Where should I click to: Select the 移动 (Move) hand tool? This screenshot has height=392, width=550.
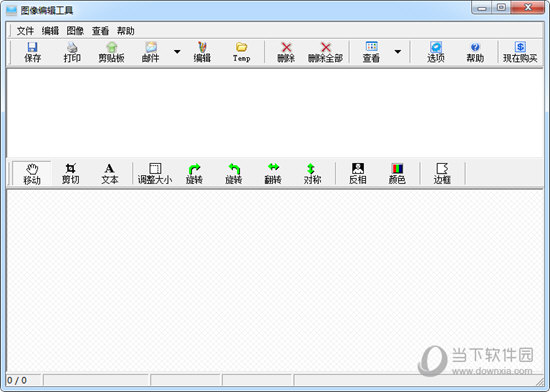(32, 174)
